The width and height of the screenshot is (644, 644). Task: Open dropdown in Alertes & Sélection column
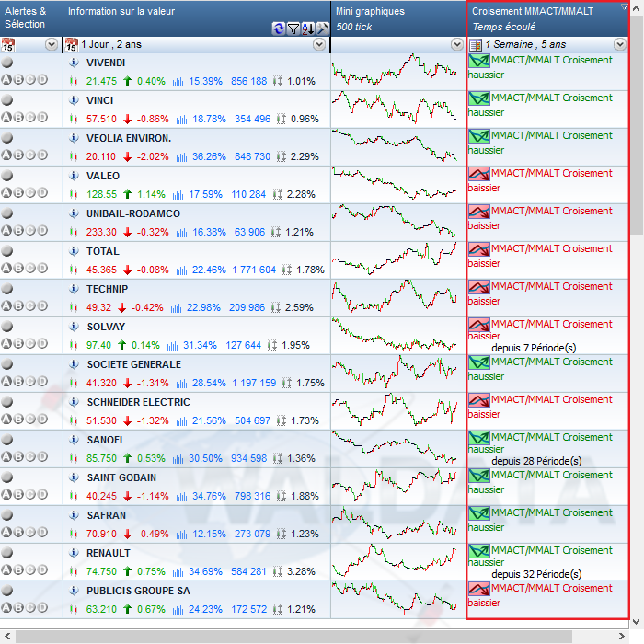click(x=52, y=44)
